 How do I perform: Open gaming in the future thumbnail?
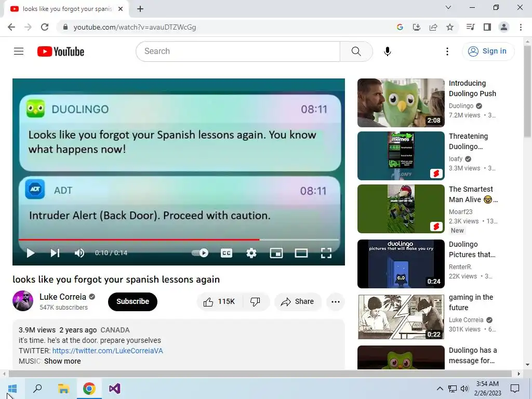[401, 316]
